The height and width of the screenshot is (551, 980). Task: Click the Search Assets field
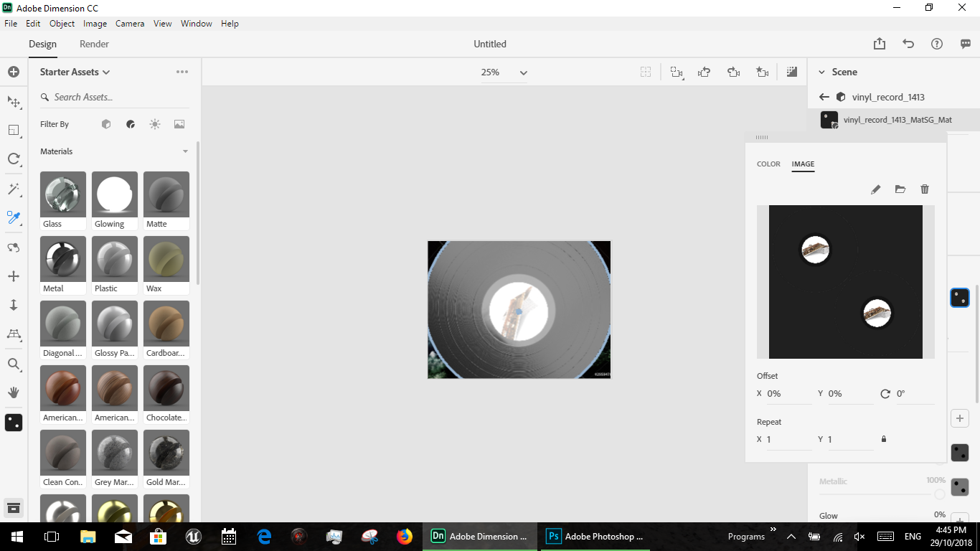(x=115, y=97)
